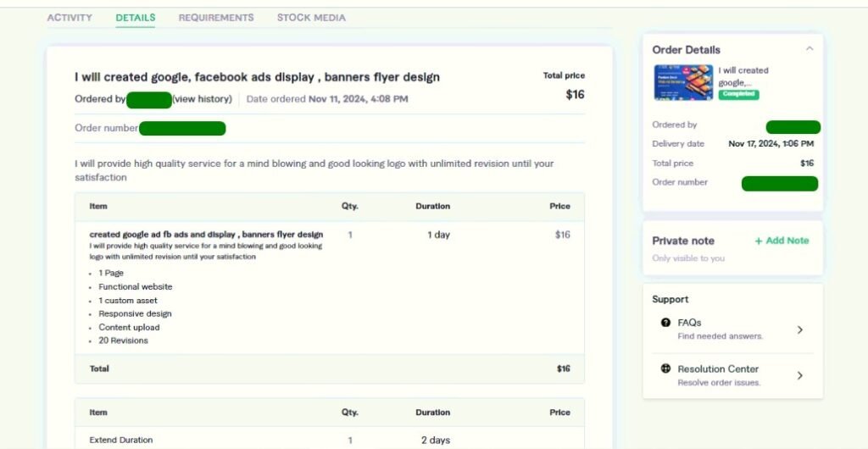Switch to the Details tab
Image resolution: width=868 pixels, height=449 pixels.
(x=136, y=18)
